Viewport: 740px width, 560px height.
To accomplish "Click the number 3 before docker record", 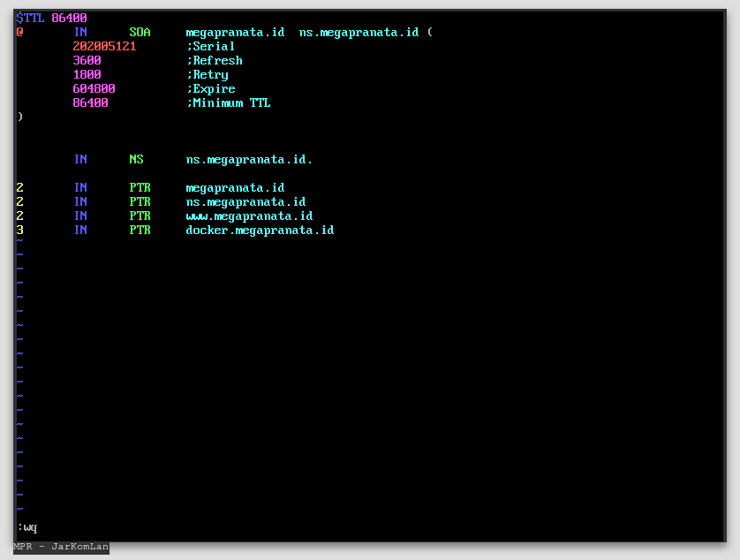I will (19, 231).
